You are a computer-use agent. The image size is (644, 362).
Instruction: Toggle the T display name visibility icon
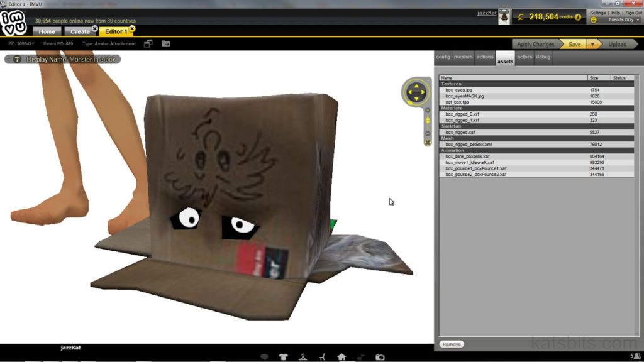(x=17, y=59)
